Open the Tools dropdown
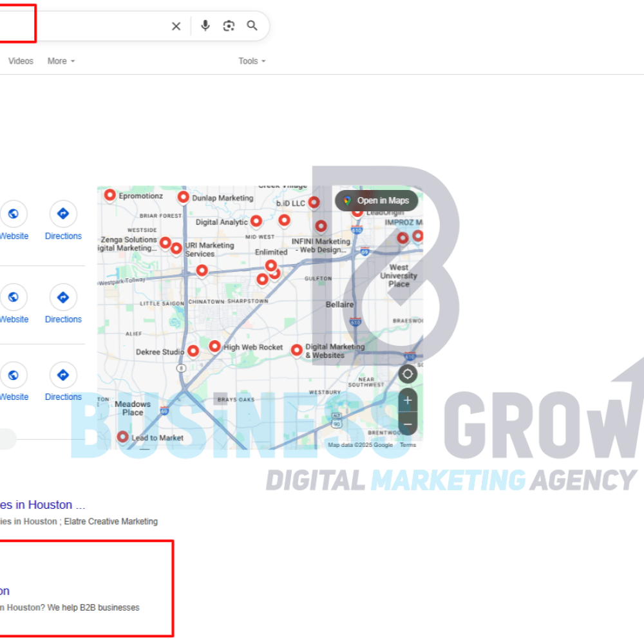The image size is (644, 644). click(252, 61)
